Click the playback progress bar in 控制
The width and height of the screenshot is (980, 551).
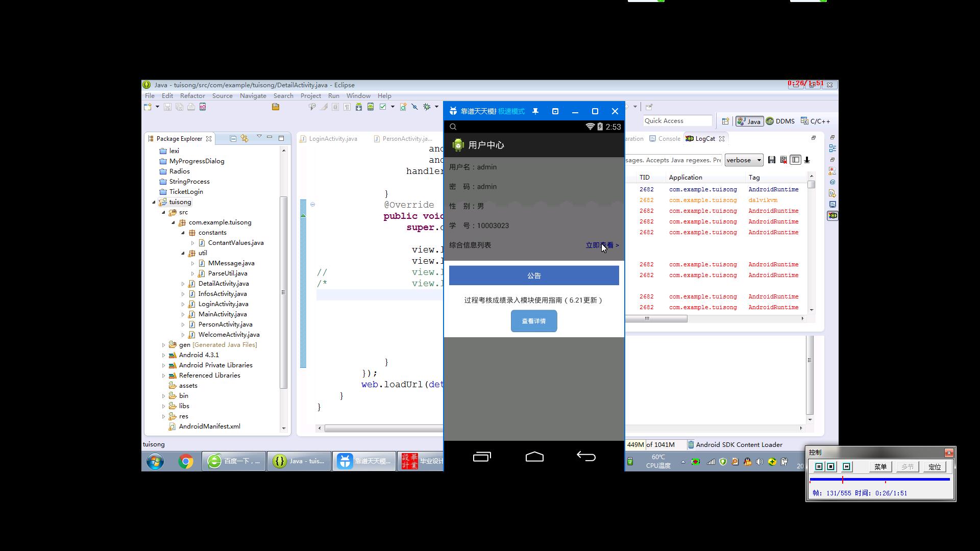(x=879, y=480)
